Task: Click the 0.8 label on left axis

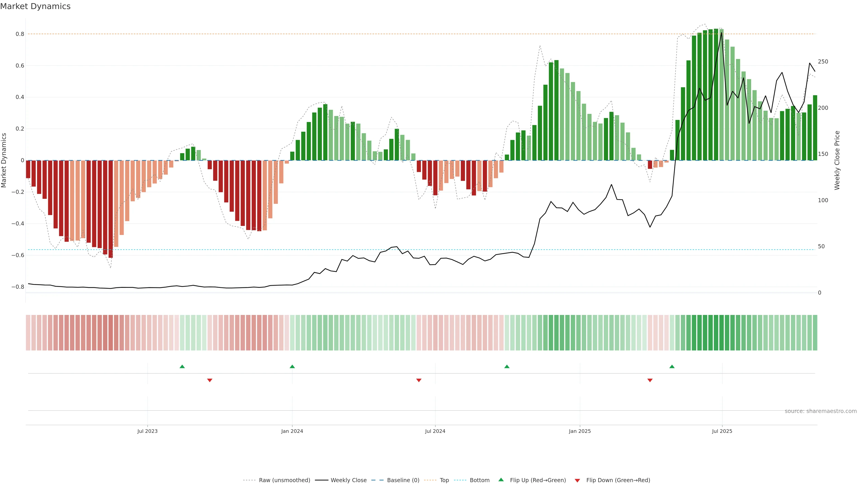Action: (20, 34)
